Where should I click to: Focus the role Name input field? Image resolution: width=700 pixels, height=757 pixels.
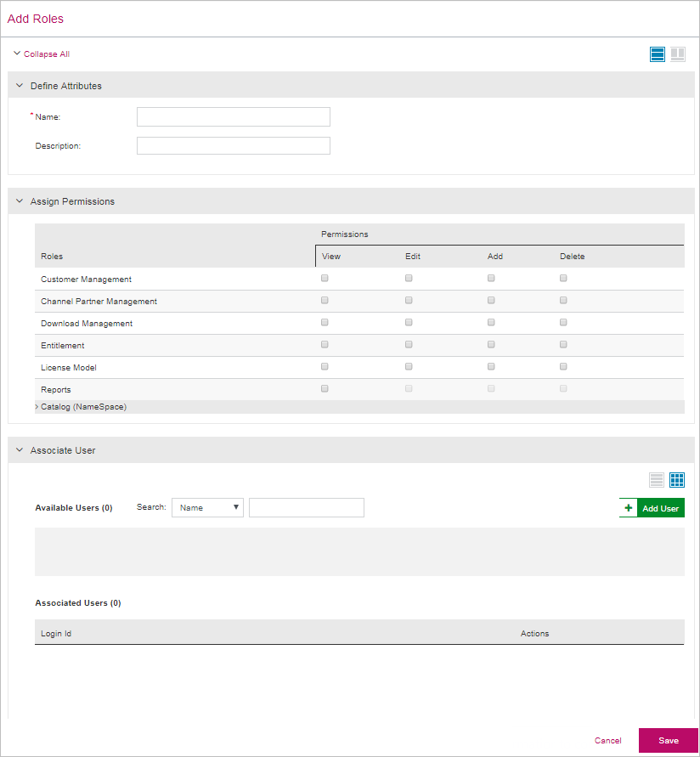coord(233,117)
